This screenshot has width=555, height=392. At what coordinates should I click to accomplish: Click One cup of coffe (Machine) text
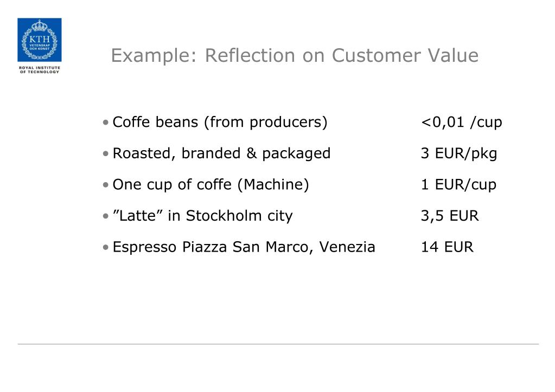point(210,185)
